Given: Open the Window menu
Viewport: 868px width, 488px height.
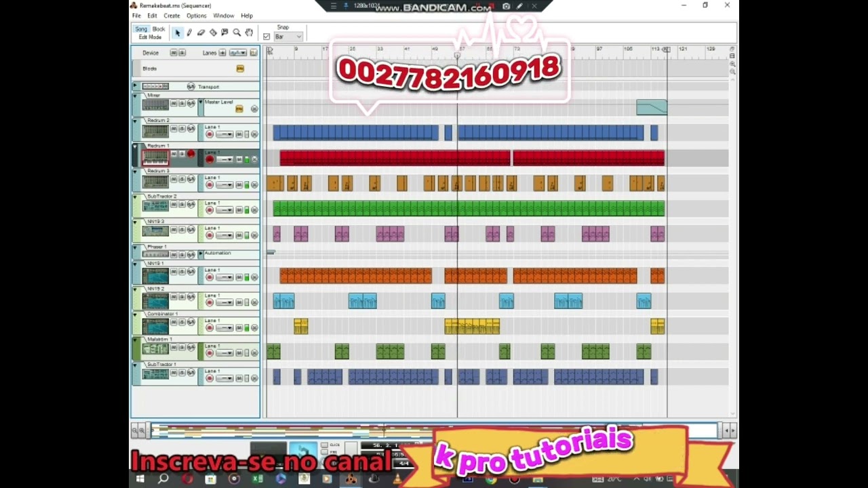Looking at the screenshot, I should 223,16.
